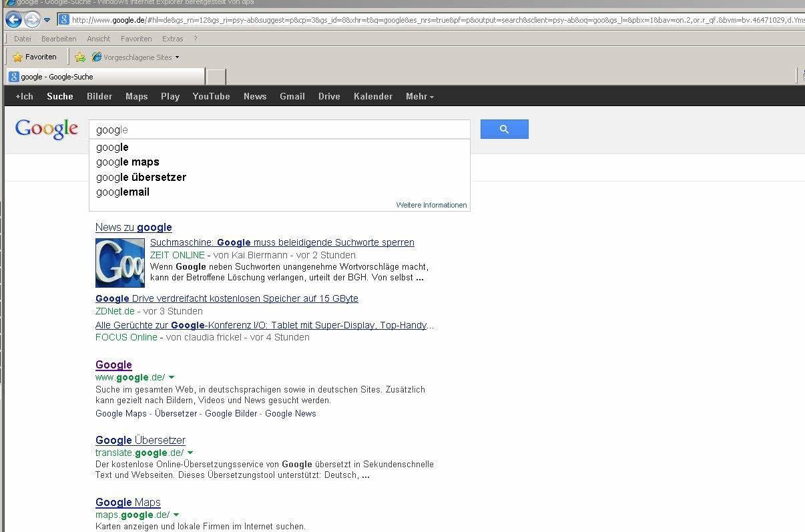Screen dimensions: 805x532
Task: Click the new tab button
Action: pos(216,77)
